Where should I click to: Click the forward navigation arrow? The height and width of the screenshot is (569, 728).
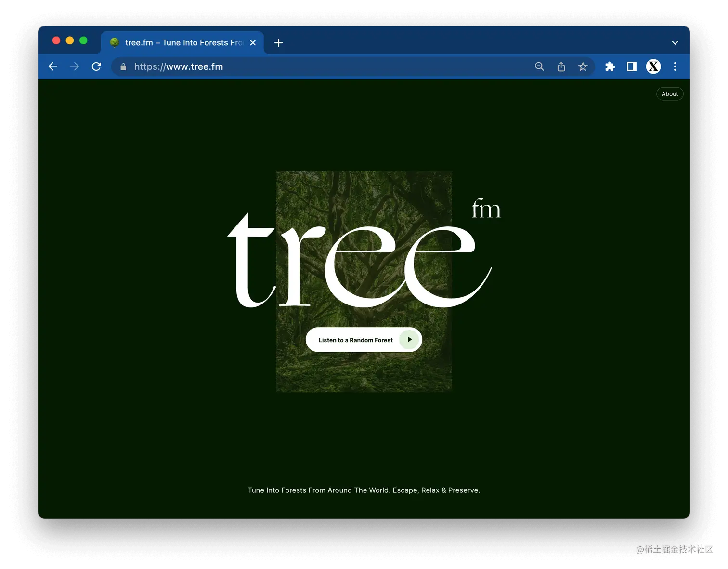(x=74, y=66)
